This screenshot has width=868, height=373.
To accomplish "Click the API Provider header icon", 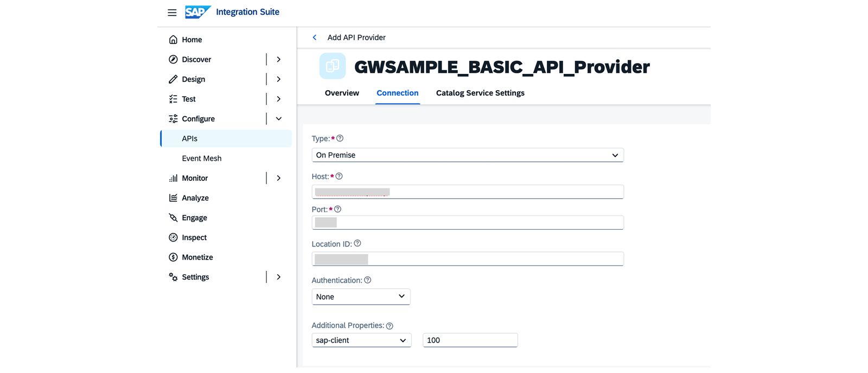I will tap(333, 66).
